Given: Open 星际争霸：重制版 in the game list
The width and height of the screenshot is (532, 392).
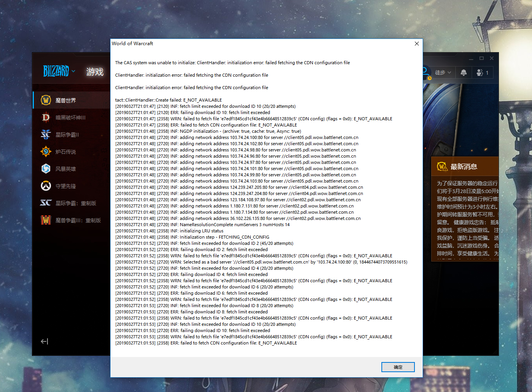Looking at the screenshot, I should tap(76, 203).
